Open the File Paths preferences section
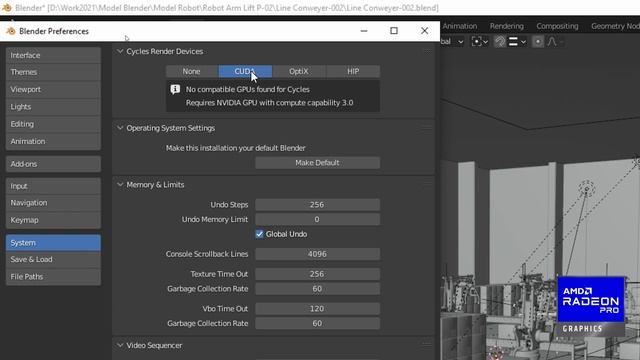 coord(53,277)
